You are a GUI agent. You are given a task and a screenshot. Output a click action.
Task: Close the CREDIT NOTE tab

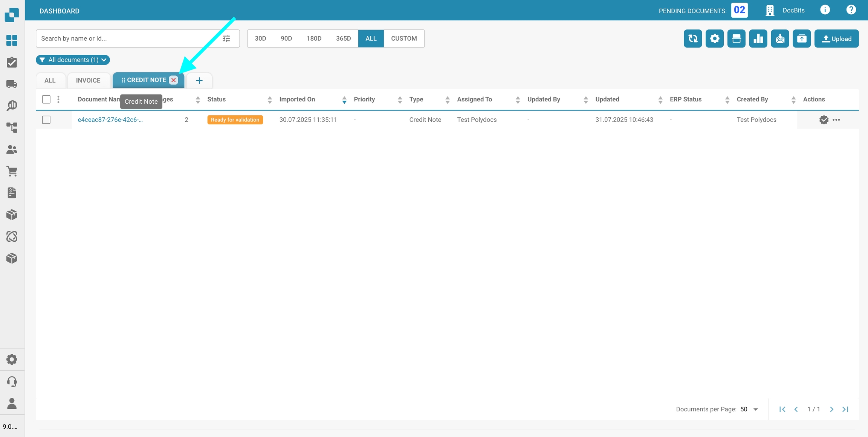(173, 80)
